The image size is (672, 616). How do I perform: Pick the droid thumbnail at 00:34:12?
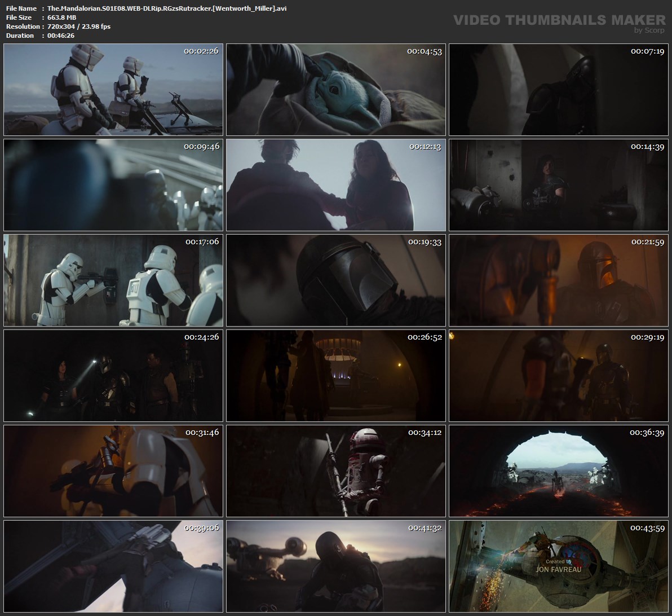[336, 470]
